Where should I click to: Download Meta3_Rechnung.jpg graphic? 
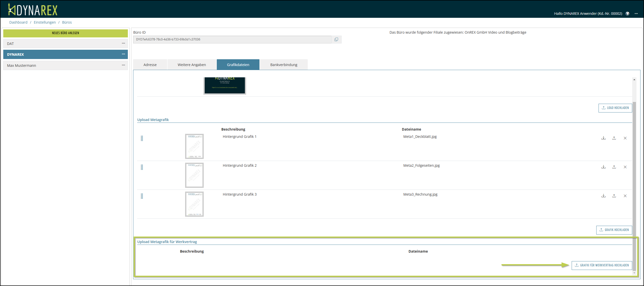[x=603, y=196]
